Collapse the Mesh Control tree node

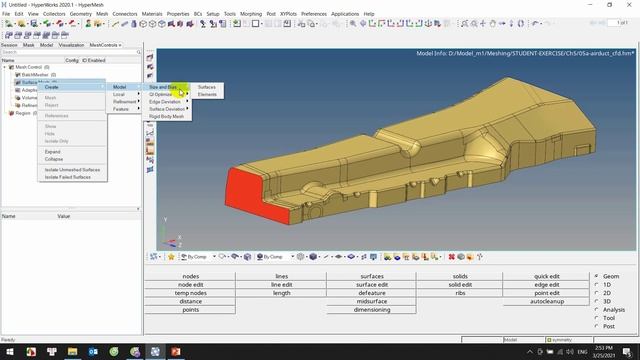pos(5,67)
